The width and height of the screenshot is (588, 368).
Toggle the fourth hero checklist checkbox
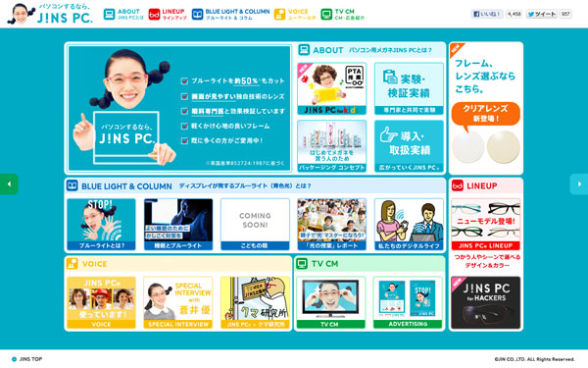184,126
